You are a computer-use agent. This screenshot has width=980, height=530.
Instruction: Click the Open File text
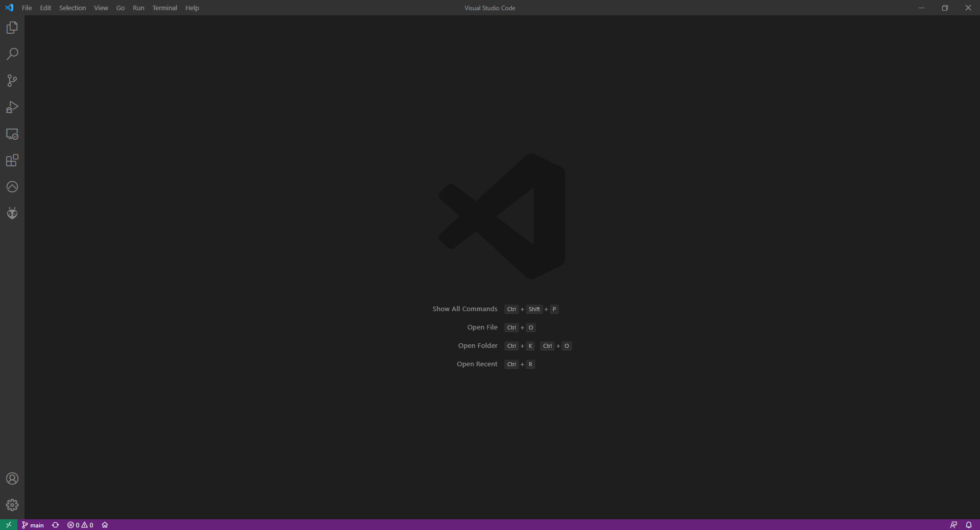point(482,327)
